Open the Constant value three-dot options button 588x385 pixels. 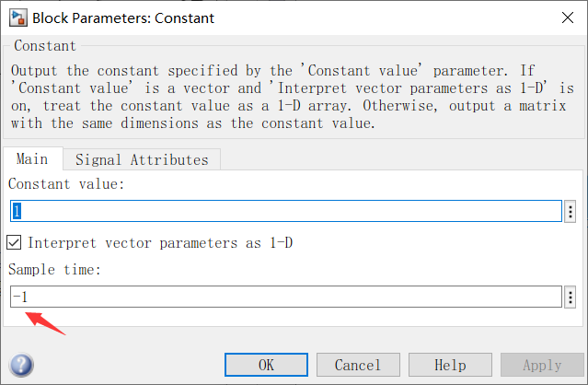coord(571,212)
